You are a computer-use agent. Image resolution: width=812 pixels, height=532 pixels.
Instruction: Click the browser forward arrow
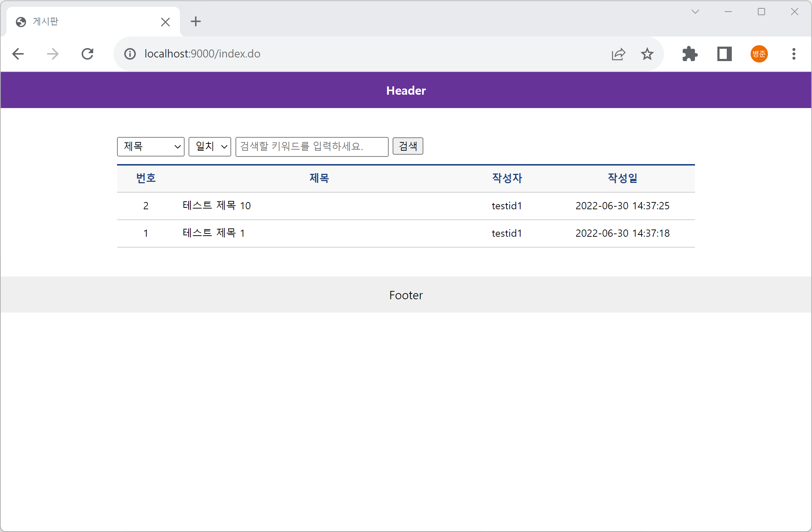53,54
